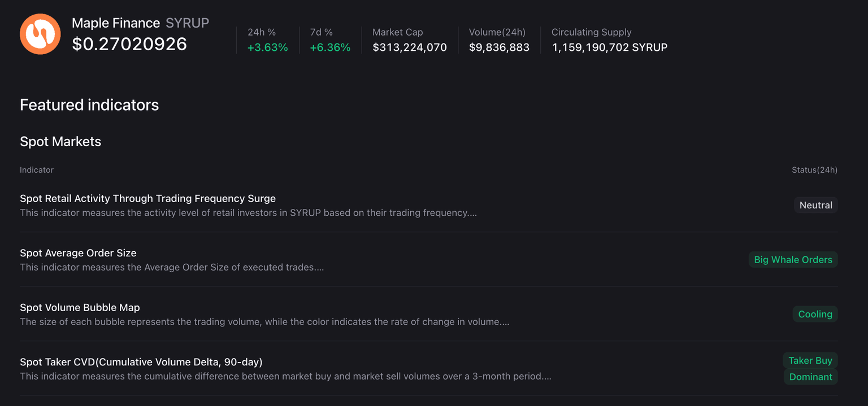The width and height of the screenshot is (868, 406).
Task: Click the Status(24h) column header
Action: coord(814,170)
